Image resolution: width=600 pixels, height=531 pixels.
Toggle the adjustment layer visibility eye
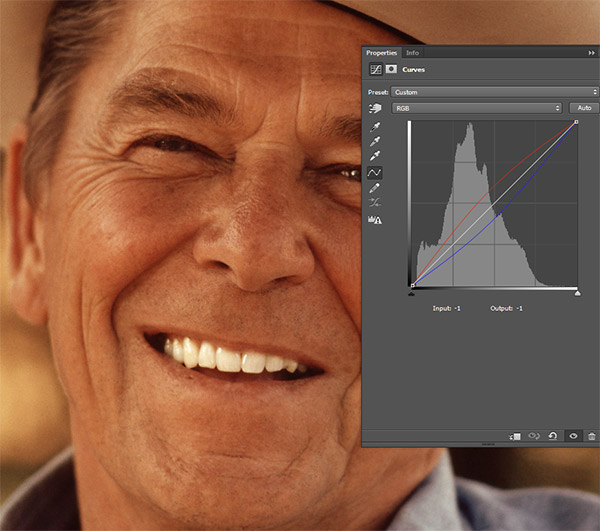(573, 436)
